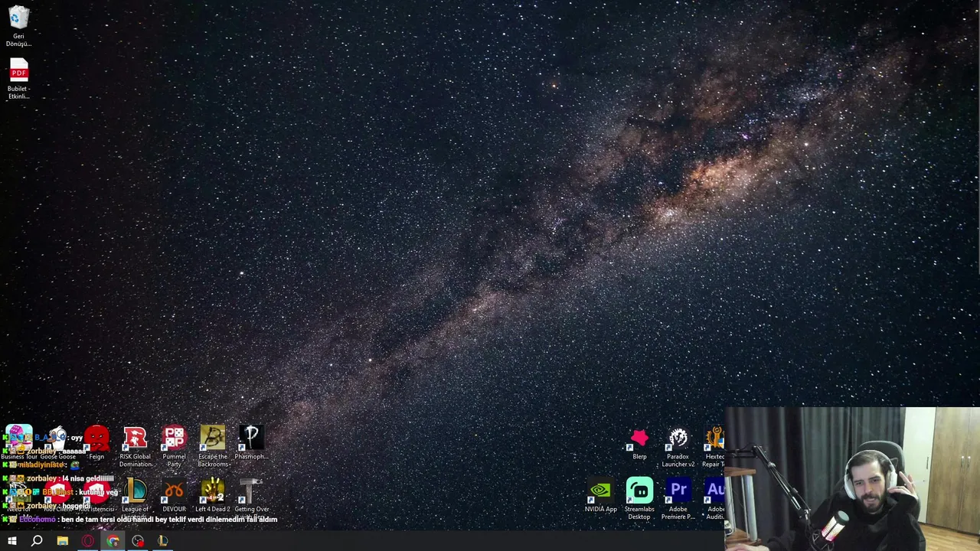
Task: Open the Riot Client shortcut
Action: pos(58,496)
